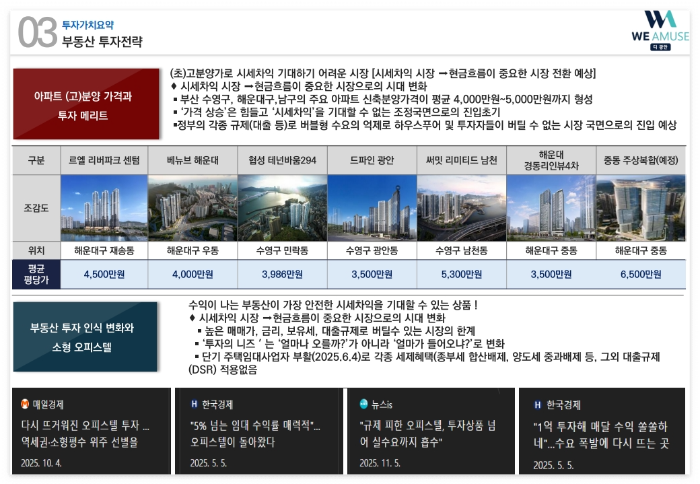This screenshot has height=484, width=700.
Task: Click the line beginning '(초)고분양가로 시세차익'
Action: (383, 73)
